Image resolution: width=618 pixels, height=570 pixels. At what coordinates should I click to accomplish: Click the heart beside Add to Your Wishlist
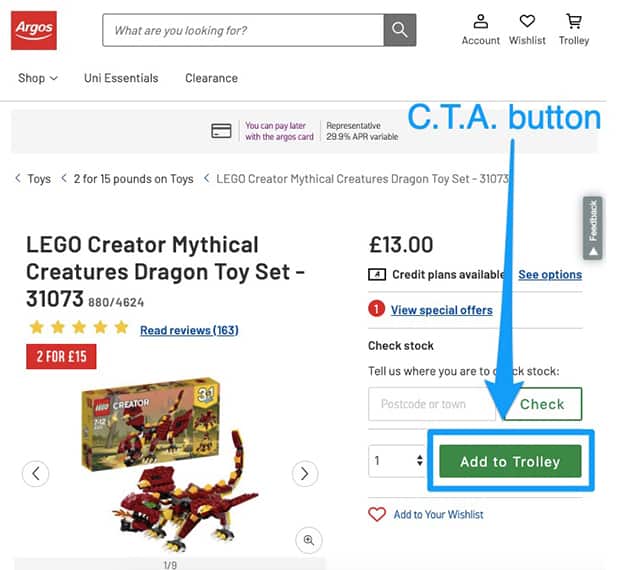377,514
